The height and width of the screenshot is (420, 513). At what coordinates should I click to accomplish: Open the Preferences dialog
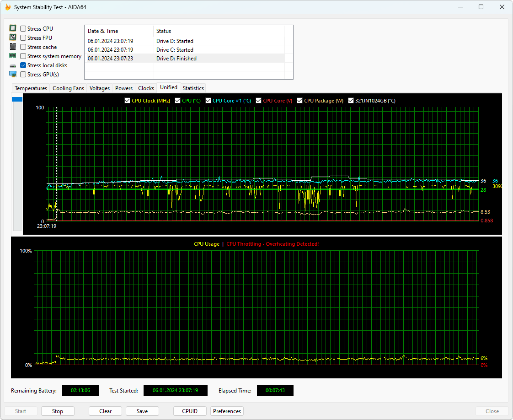coord(227,411)
